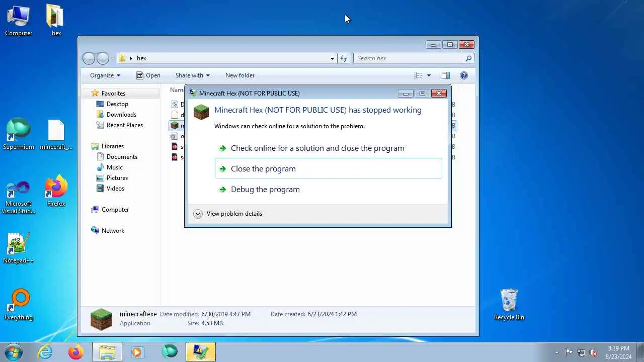
Task: Launch Supermium from desktop shortcut
Action: [19, 134]
